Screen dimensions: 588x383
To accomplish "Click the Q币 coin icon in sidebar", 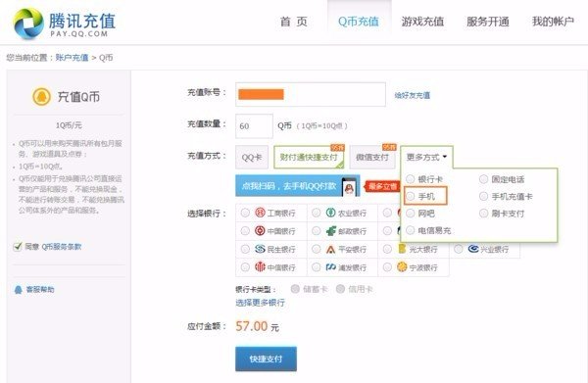I will tap(41, 97).
